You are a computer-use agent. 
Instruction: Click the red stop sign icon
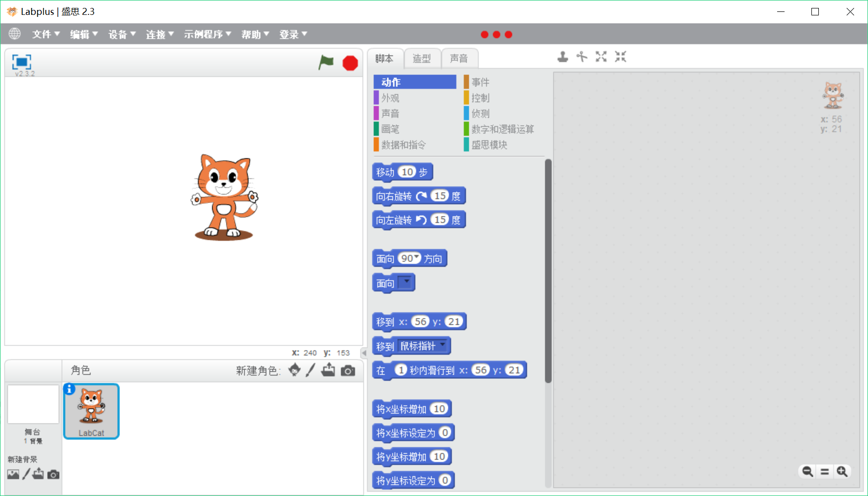[350, 63]
